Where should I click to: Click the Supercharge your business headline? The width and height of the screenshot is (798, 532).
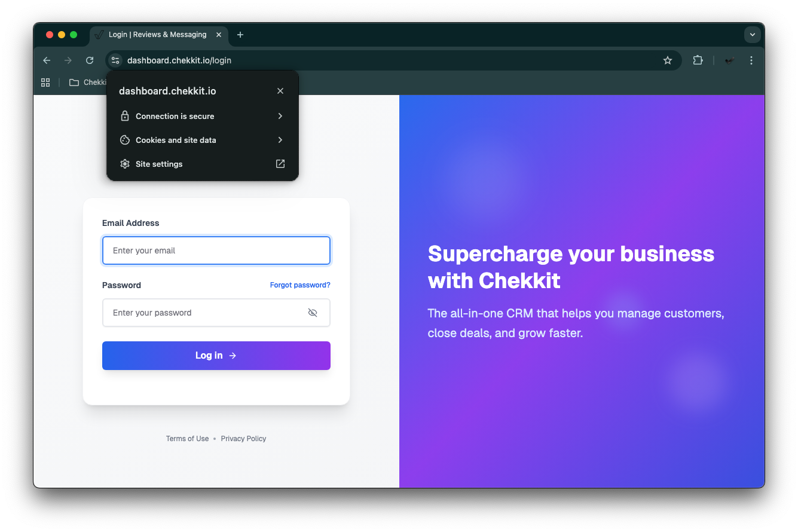571,267
